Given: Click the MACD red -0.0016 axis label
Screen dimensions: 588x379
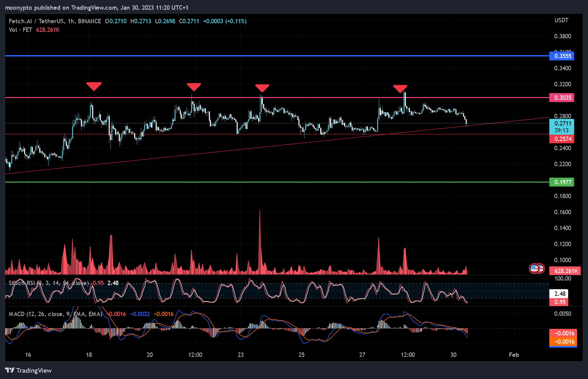Looking at the screenshot, I should (563, 333).
